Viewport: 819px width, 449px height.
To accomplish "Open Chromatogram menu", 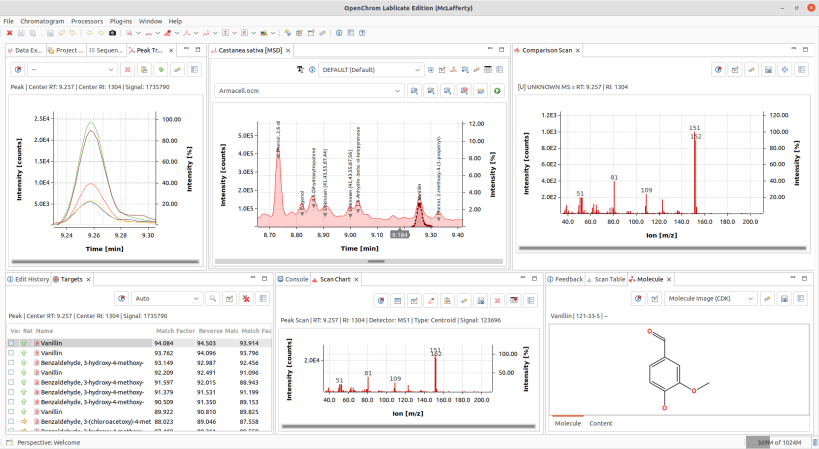I will coord(42,21).
